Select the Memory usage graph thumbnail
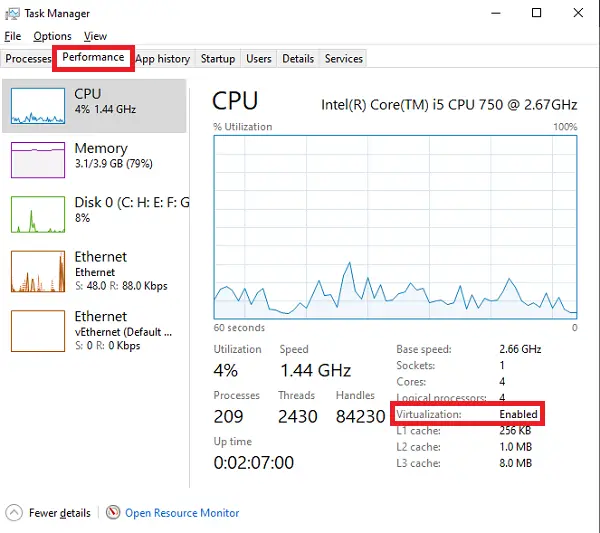 (x=37, y=159)
